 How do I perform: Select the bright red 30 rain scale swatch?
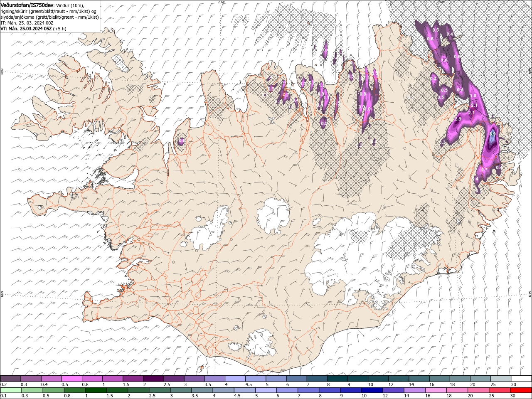[521, 390]
